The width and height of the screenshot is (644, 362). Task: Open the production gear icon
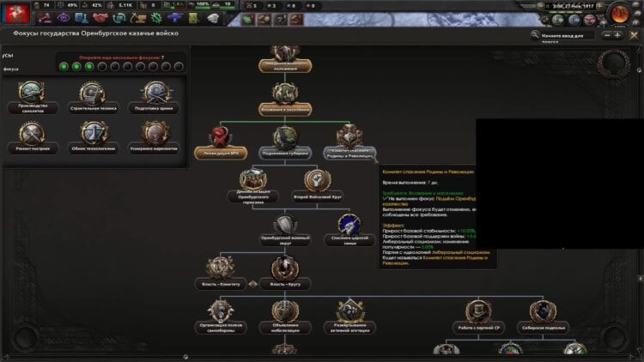tap(156, 18)
